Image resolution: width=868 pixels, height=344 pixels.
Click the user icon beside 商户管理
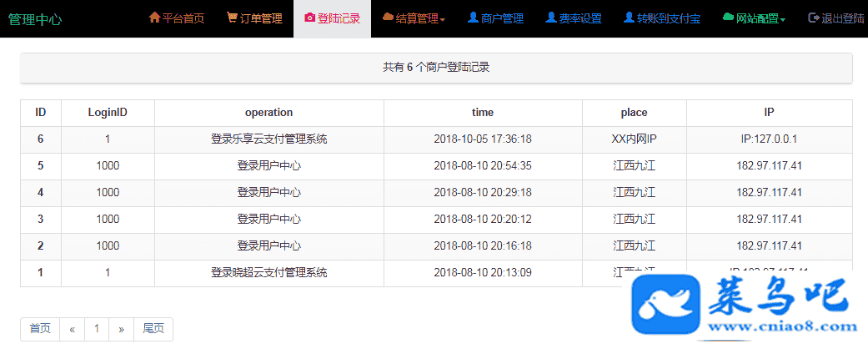(473, 18)
